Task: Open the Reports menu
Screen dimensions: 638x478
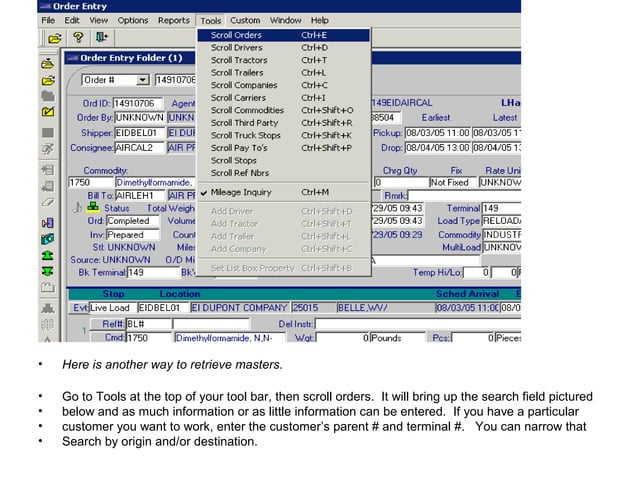Action: pyautogui.click(x=174, y=20)
